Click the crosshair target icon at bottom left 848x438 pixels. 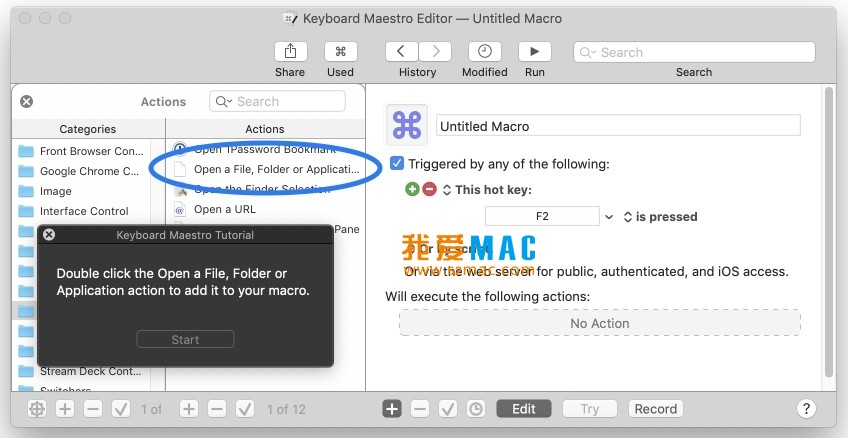[37, 409]
